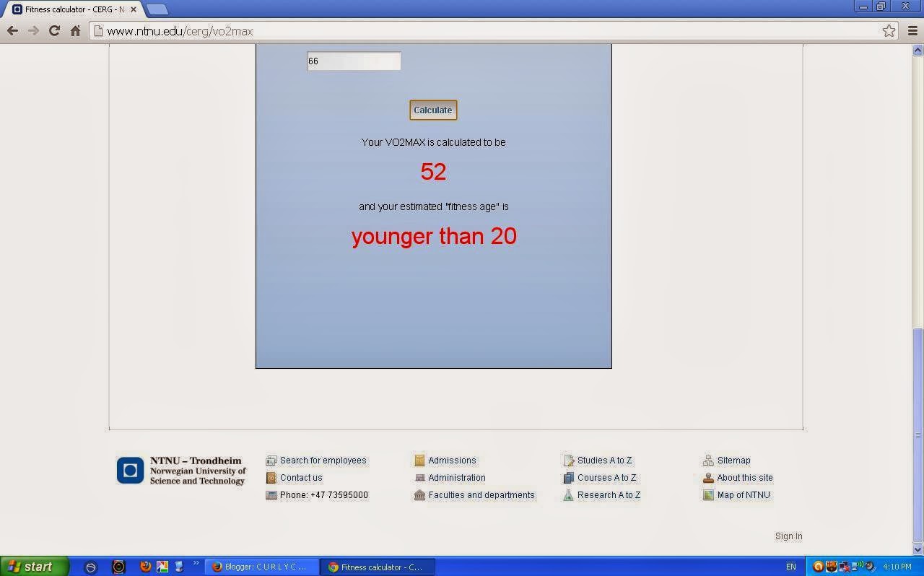Click the browser back arrow
The height and width of the screenshot is (576, 924).
(x=12, y=30)
